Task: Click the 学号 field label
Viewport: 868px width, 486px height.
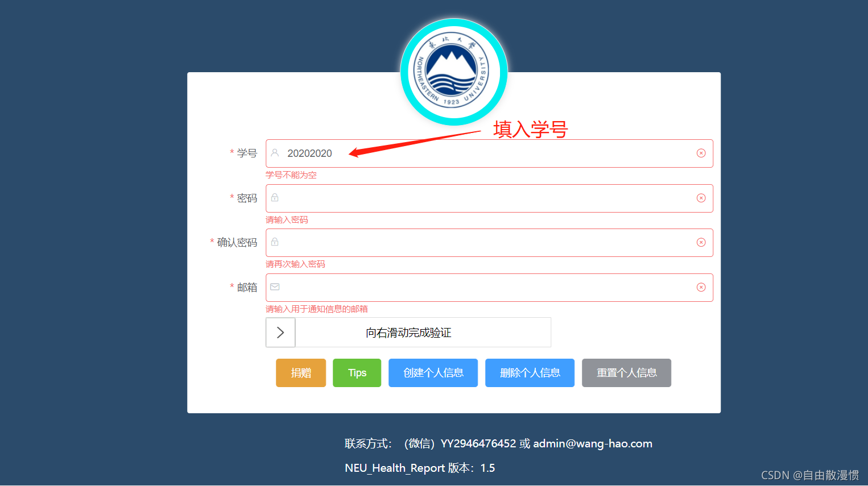Action: (247, 153)
